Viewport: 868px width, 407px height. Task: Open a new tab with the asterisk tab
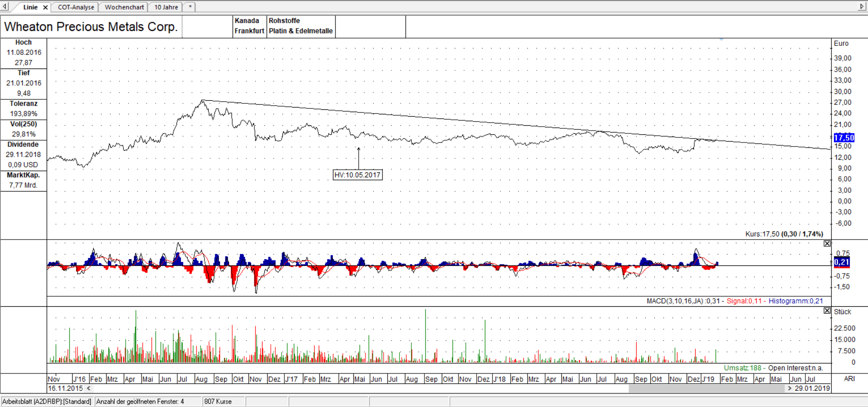190,7
